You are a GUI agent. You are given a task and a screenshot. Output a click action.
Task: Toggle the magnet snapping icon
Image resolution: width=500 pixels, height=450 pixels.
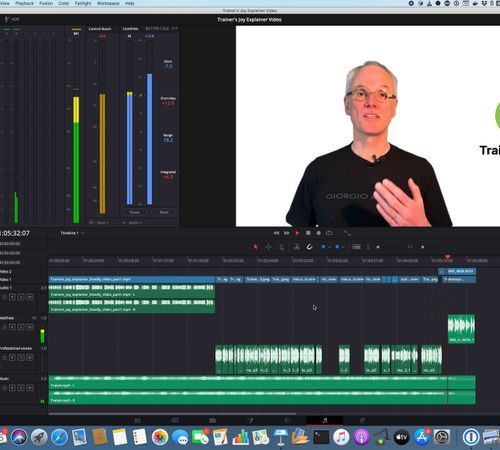click(310, 247)
